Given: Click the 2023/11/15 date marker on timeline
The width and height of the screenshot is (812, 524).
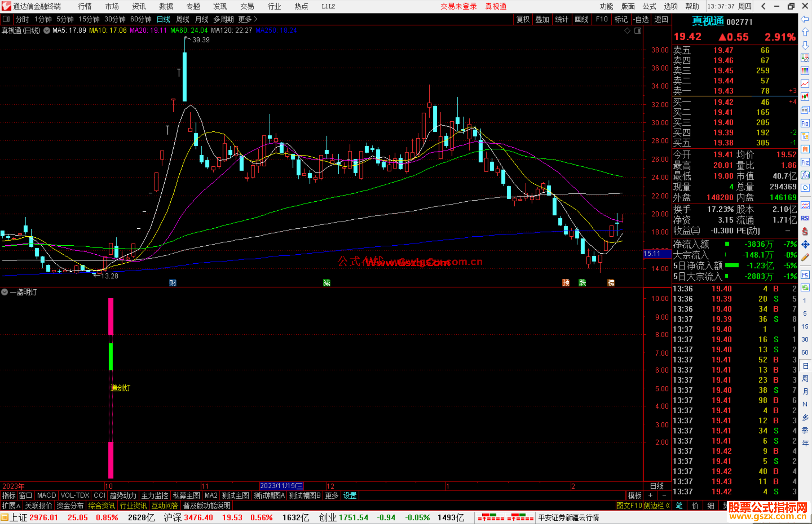Looking at the screenshot, I should (x=281, y=486).
